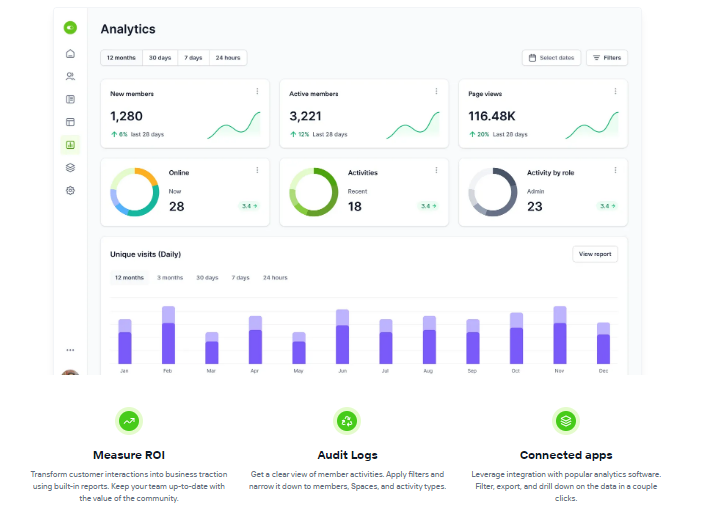The image size is (701, 521).
Task: Select the 12 months range at top
Action: [x=121, y=58]
